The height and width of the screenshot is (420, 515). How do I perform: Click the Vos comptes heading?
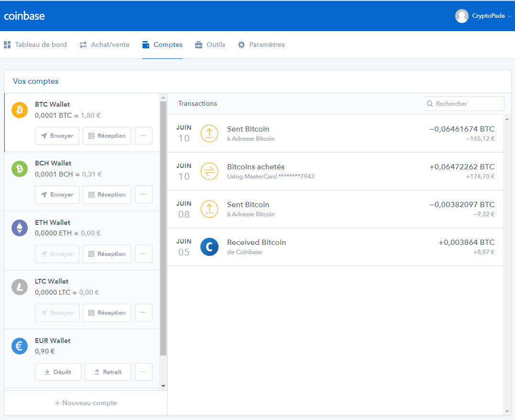click(35, 81)
